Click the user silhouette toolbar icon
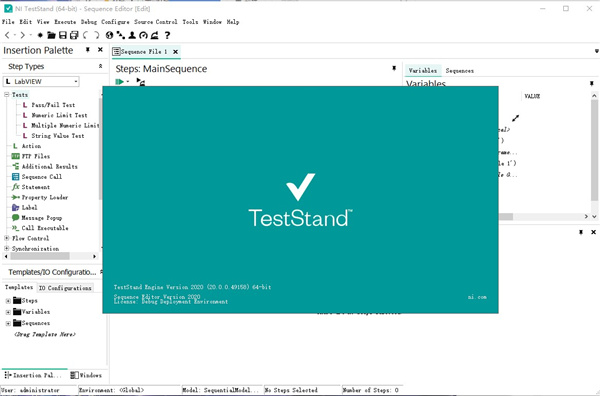The image size is (600, 396). click(132, 35)
